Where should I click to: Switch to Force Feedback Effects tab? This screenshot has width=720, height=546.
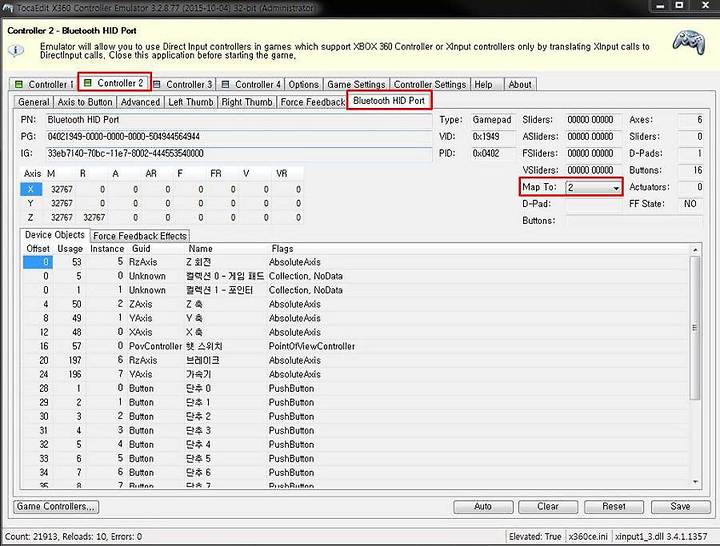tap(140, 236)
